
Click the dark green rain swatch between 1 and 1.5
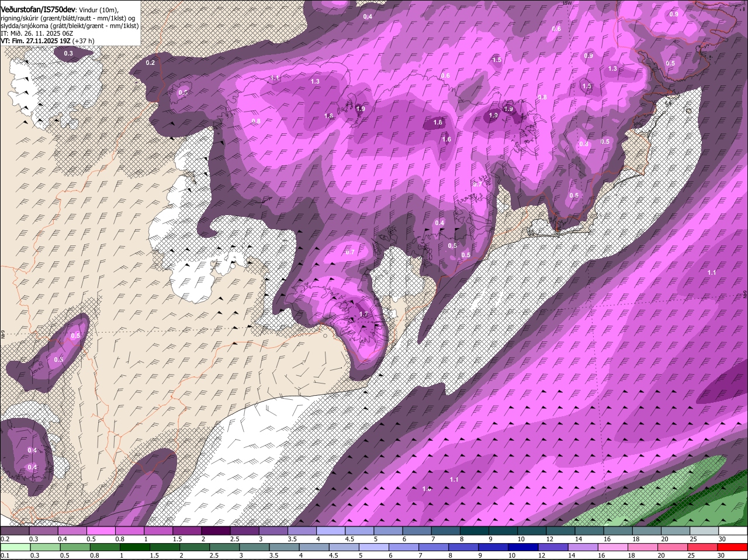[x=134, y=547]
